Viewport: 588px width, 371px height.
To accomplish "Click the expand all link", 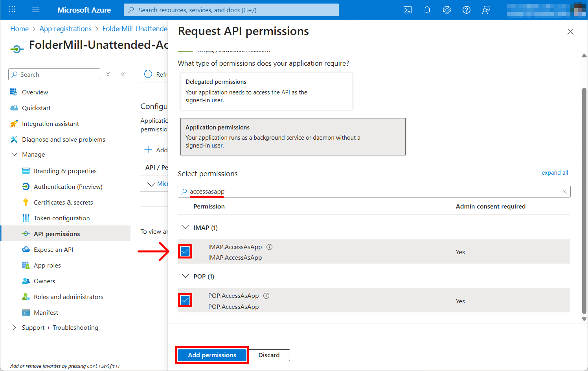I will pos(555,173).
